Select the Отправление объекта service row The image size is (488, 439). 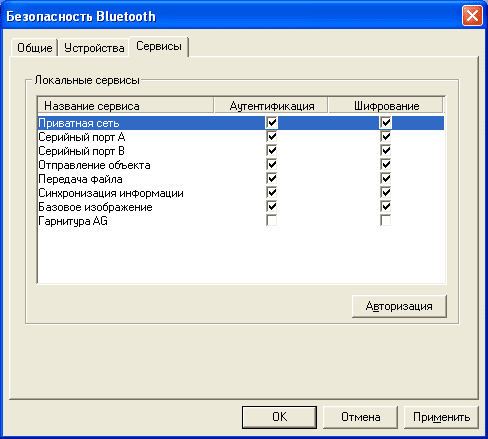pos(241,165)
